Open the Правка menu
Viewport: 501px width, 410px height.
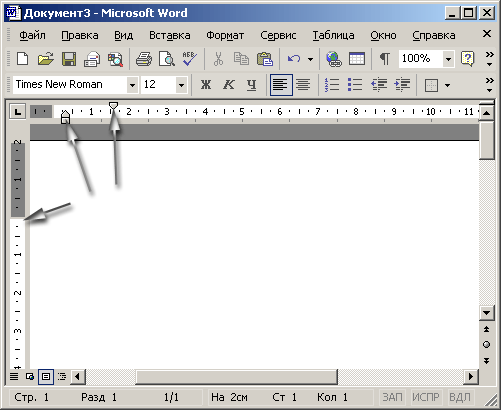(80, 35)
